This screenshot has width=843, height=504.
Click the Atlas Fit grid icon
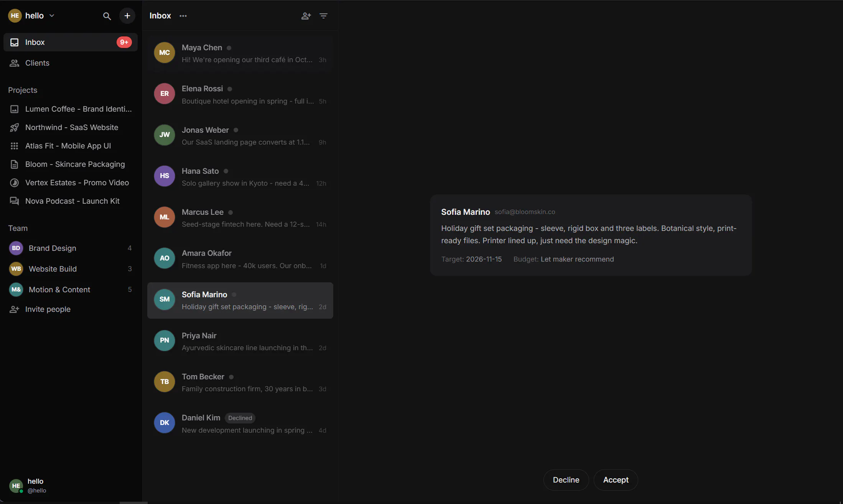point(14,146)
